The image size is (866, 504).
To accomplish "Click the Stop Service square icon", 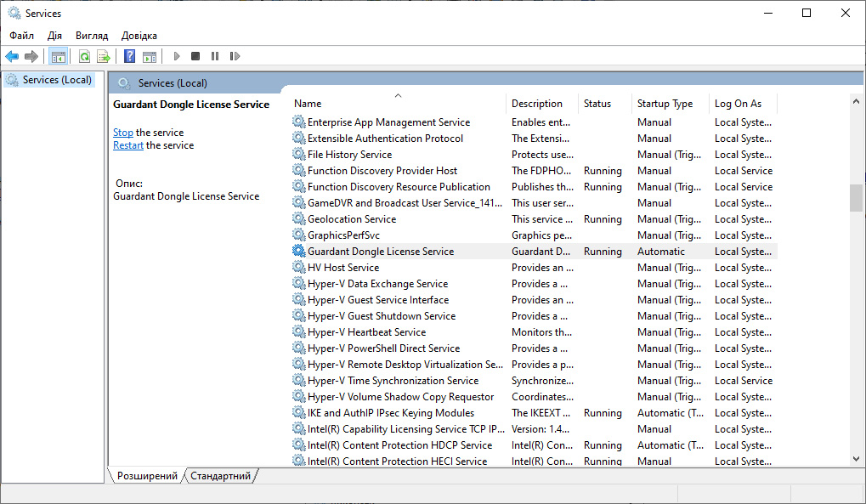I will (x=195, y=56).
